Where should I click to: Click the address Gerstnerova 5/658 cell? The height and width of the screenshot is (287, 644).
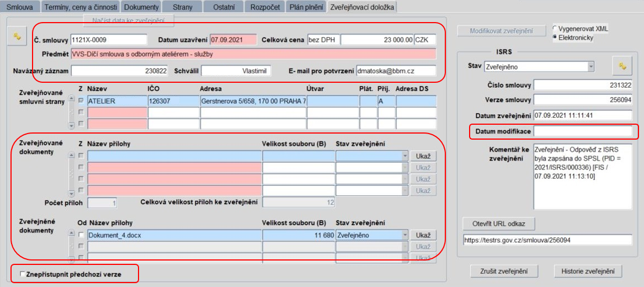tap(252, 100)
